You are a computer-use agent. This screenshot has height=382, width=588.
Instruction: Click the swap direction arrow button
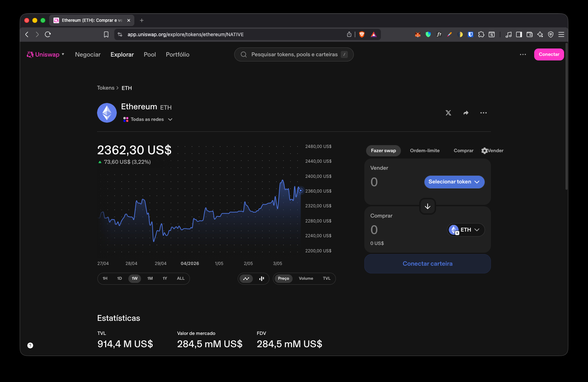coord(428,206)
